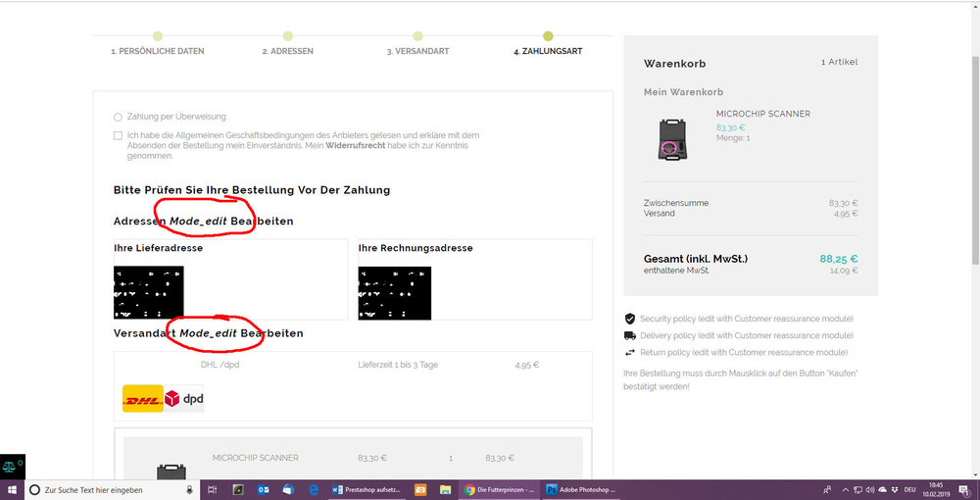Click the network icon in system tray
This screenshot has width=980, height=500.
point(858,490)
